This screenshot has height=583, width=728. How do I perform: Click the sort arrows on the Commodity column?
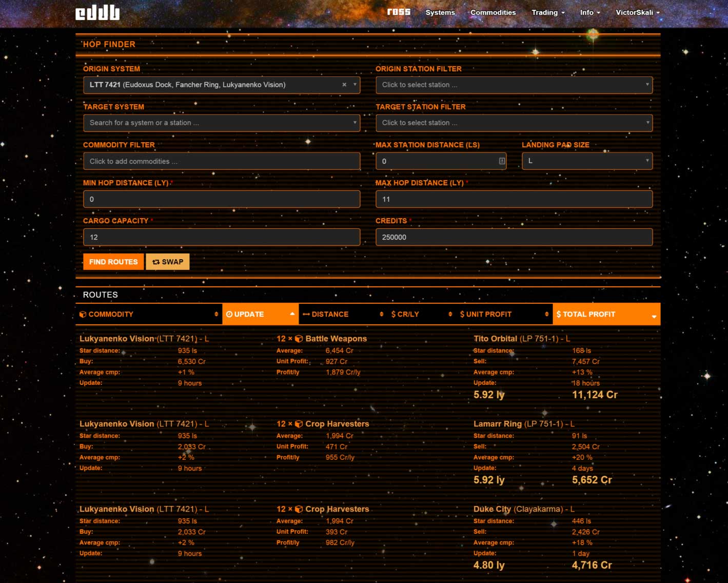[x=216, y=314]
